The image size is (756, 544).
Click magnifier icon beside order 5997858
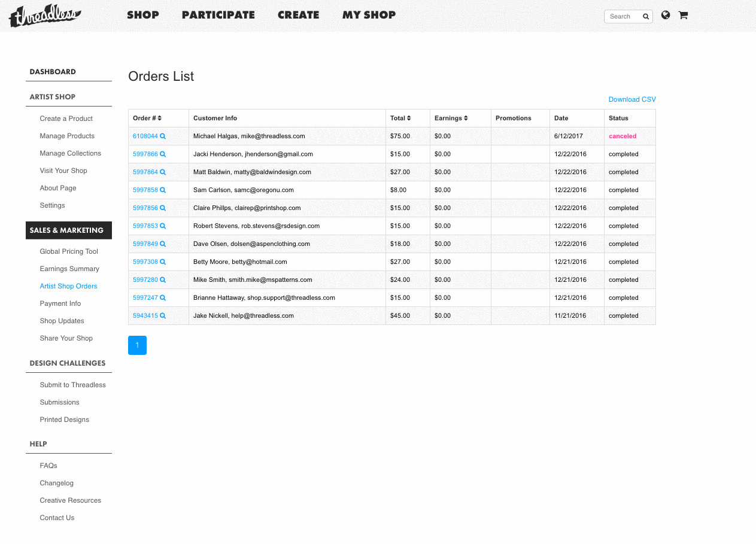tap(163, 190)
